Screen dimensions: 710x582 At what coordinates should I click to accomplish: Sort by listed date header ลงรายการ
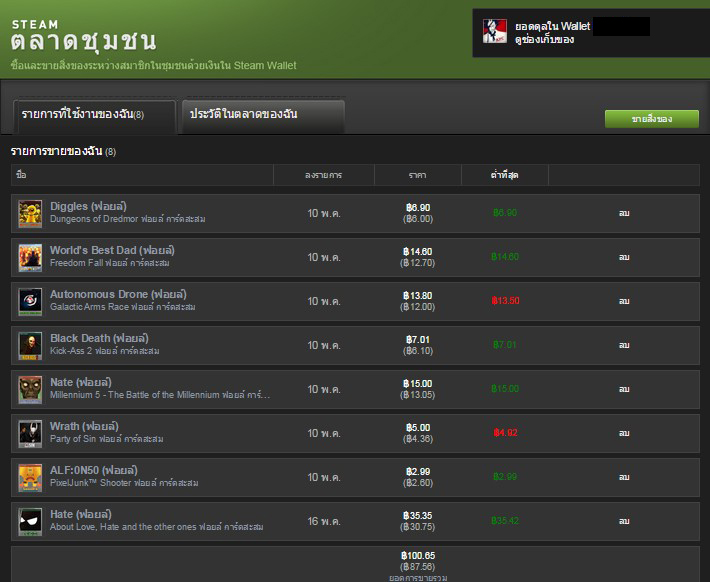[323, 175]
